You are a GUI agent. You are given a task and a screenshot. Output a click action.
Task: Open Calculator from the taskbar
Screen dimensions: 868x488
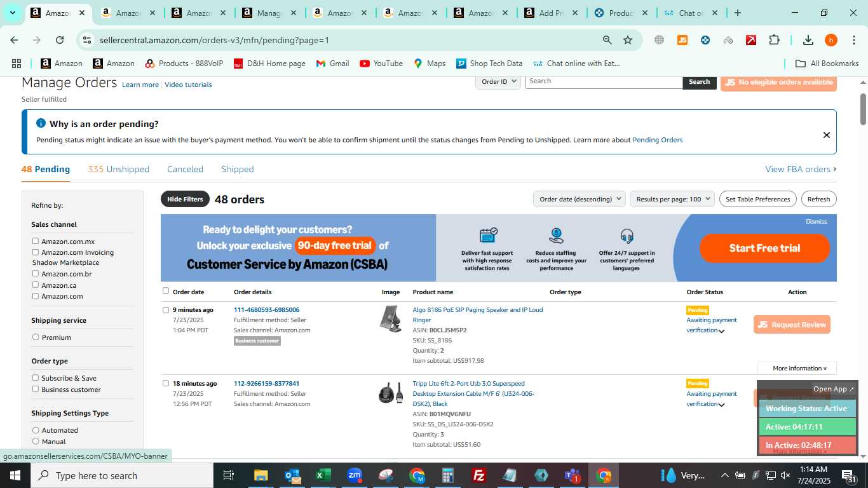[448, 475]
